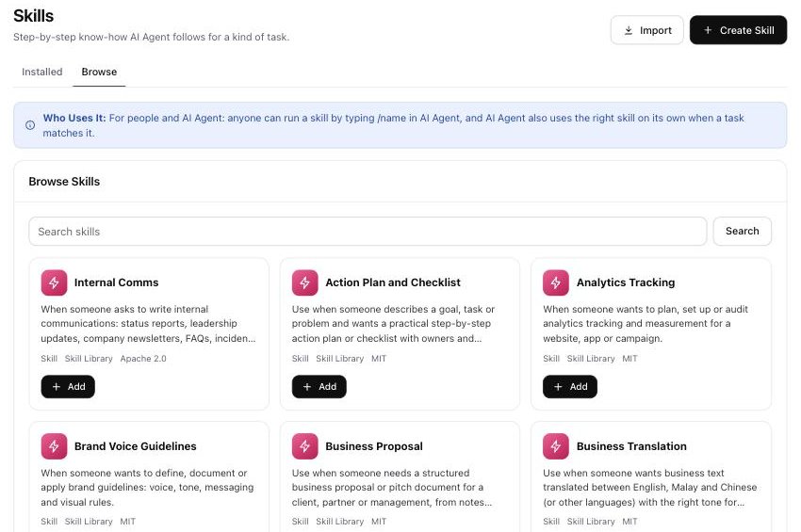Click the MIT tag on Brand Voice Guidelines
This screenshot has height=532, width=801.
point(128,522)
